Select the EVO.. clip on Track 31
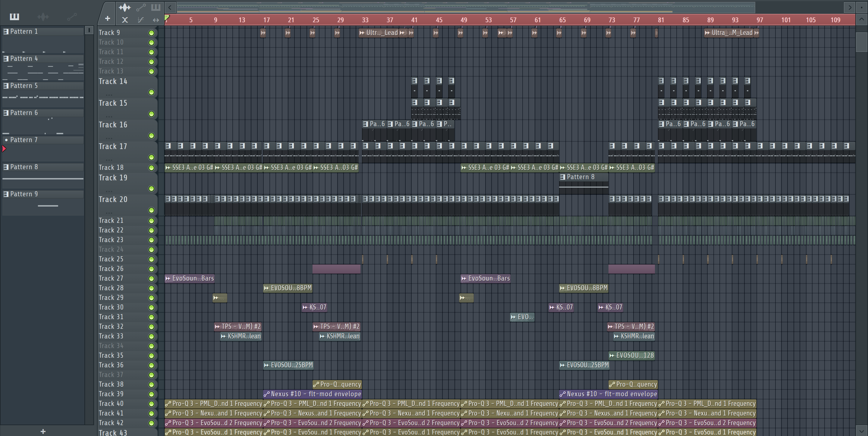 pyautogui.click(x=522, y=317)
